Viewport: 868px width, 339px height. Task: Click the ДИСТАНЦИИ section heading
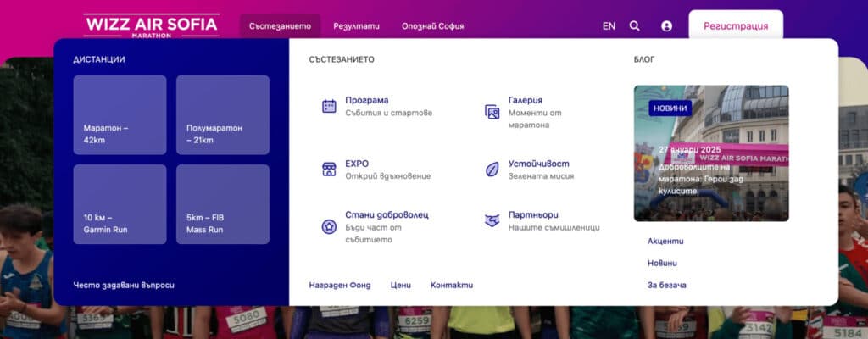coord(99,59)
